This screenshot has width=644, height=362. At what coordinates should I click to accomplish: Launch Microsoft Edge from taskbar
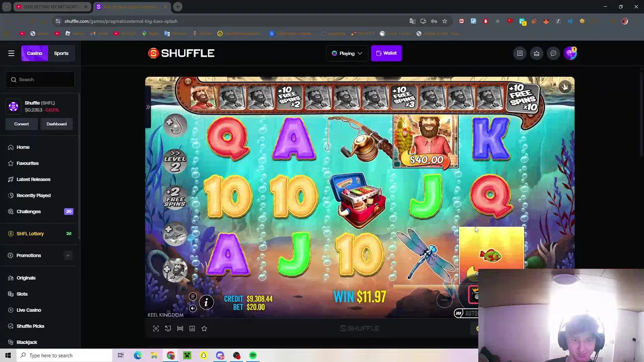click(137, 355)
